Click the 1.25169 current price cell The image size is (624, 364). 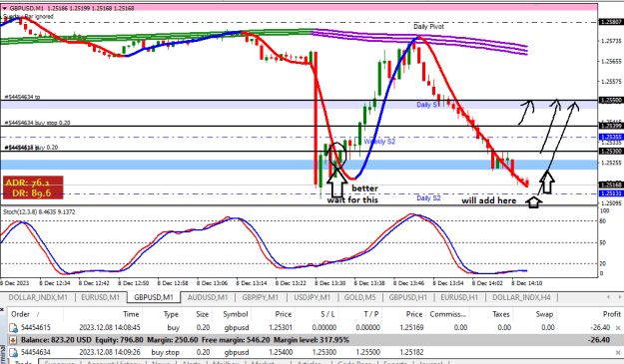coord(411,328)
